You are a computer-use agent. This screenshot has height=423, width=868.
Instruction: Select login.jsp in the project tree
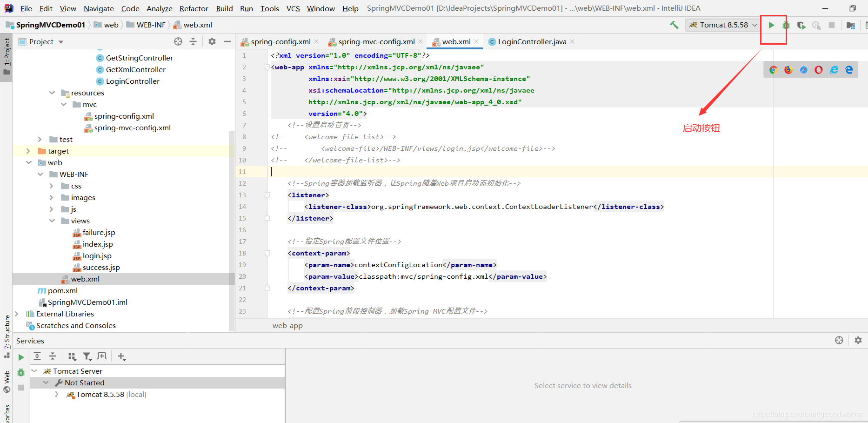tap(97, 255)
